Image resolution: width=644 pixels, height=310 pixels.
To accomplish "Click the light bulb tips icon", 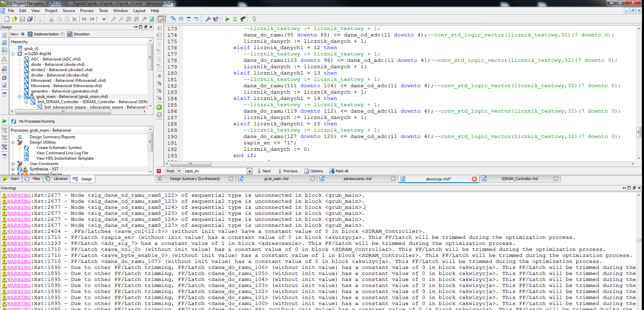I will [x=254, y=19].
